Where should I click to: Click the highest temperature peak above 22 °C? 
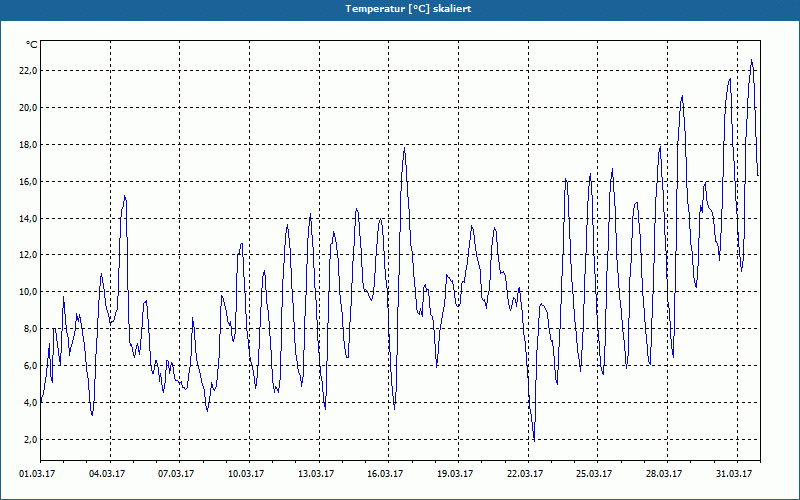tap(751, 60)
